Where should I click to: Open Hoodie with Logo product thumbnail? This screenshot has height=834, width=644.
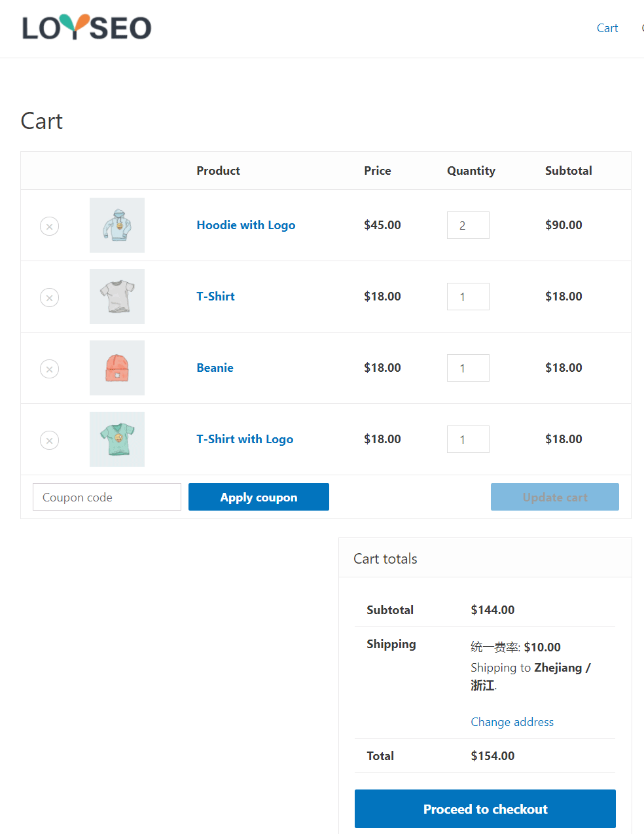(117, 225)
